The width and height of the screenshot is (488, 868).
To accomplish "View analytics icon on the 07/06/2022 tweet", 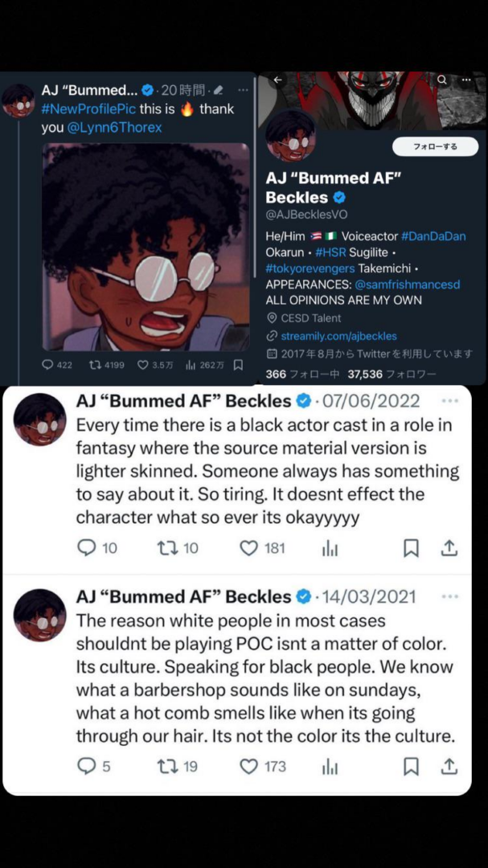I will click(x=330, y=548).
